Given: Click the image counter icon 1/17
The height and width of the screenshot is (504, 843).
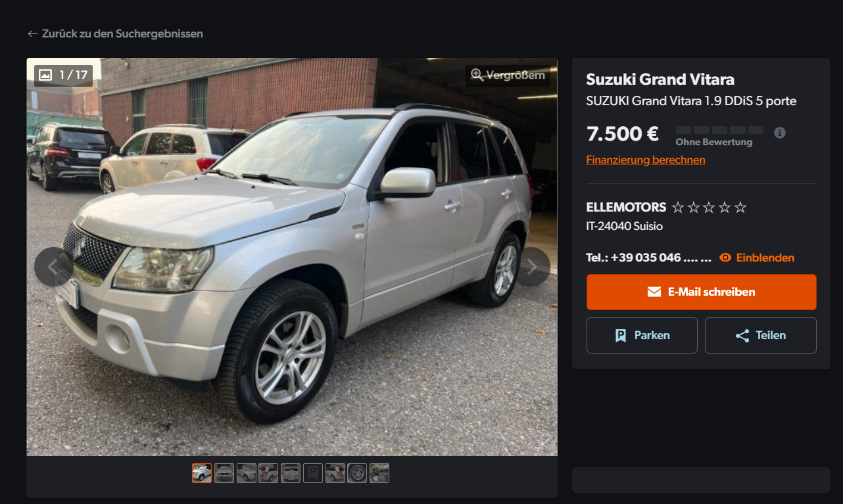Looking at the screenshot, I should tap(45, 75).
